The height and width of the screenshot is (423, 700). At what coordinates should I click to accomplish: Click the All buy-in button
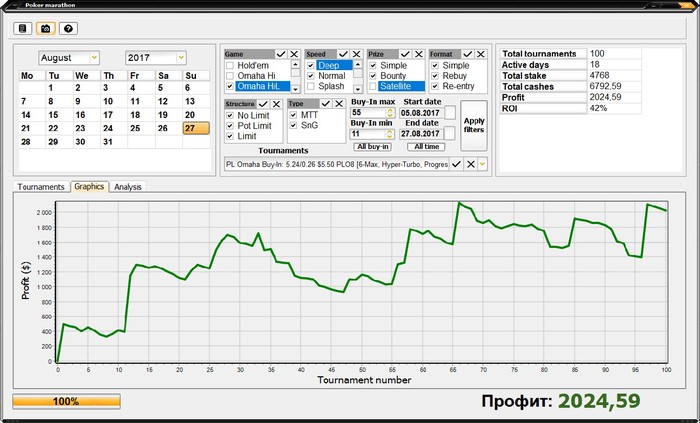pyautogui.click(x=374, y=147)
